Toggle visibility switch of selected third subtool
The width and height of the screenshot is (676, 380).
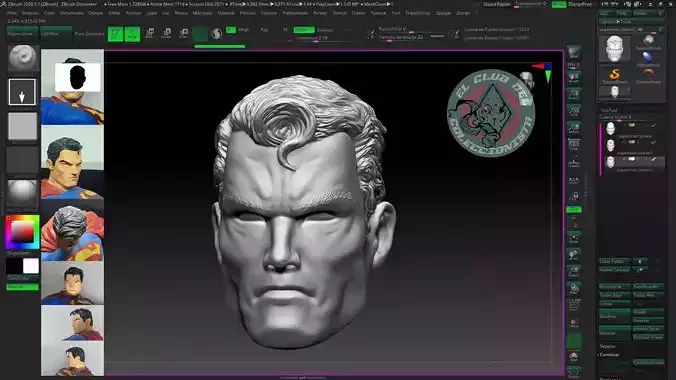632,159
